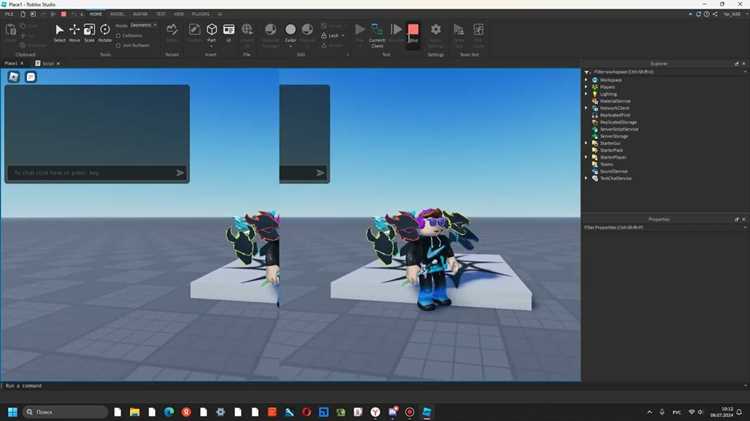Open the Material Manager
Viewport: 750px width, 421px height.
[270, 34]
